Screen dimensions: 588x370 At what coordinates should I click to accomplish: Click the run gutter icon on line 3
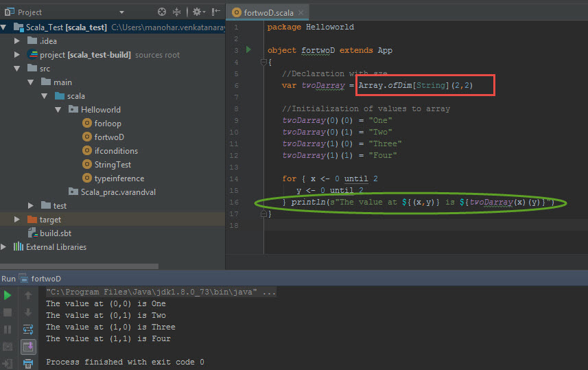(248, 49)
